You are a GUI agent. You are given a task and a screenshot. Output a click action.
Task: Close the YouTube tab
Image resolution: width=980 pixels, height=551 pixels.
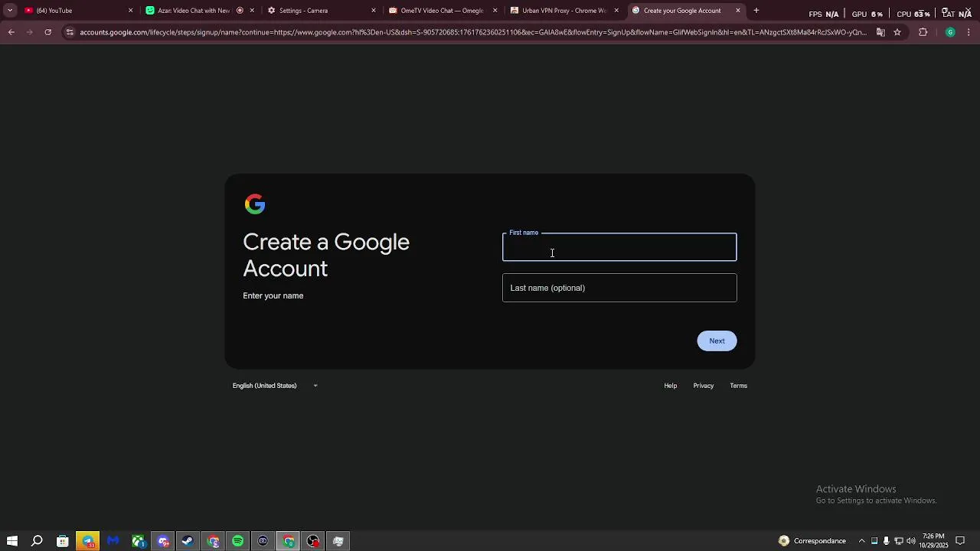point(130,11)
